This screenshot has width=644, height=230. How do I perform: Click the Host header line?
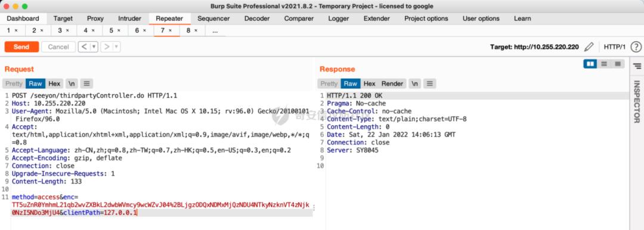pos(48,103)
